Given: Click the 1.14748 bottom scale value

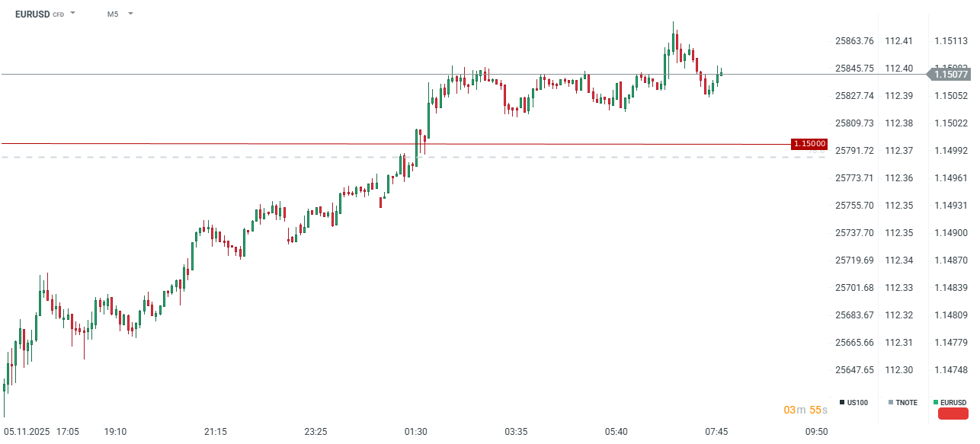Looking at the screenshot, I should [x=951, y=370].
